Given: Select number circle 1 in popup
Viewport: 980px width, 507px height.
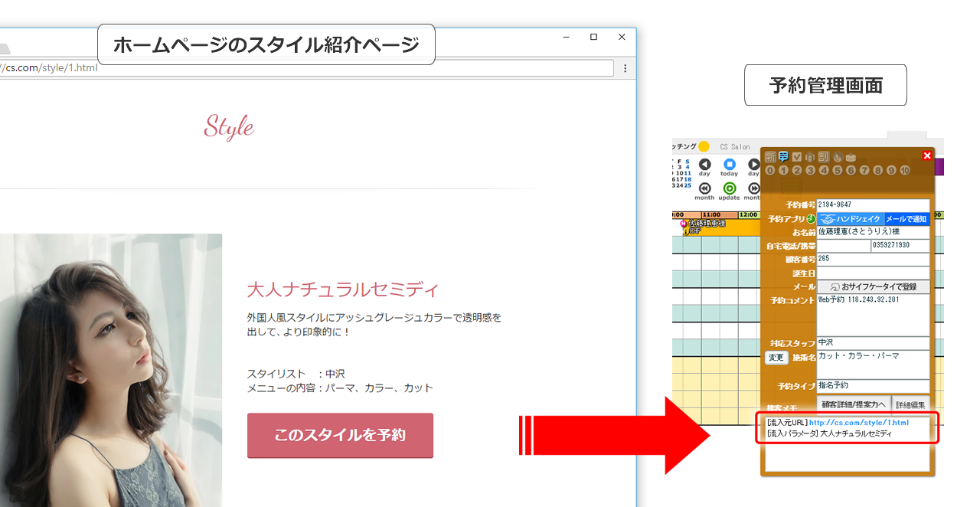Looking at the screenshot, I should [x=783, y=170].
